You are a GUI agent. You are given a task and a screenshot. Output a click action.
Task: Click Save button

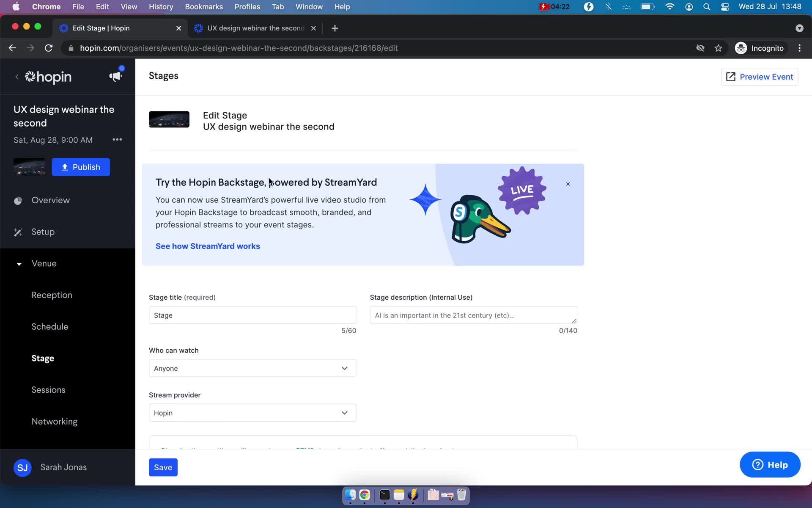pyautogui.click(x=163, y=467)
